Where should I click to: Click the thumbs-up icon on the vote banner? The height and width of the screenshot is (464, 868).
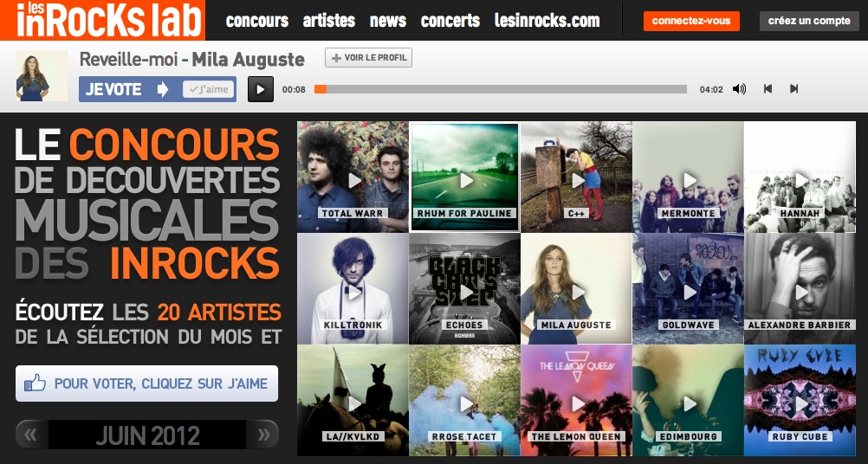[35, 383]
